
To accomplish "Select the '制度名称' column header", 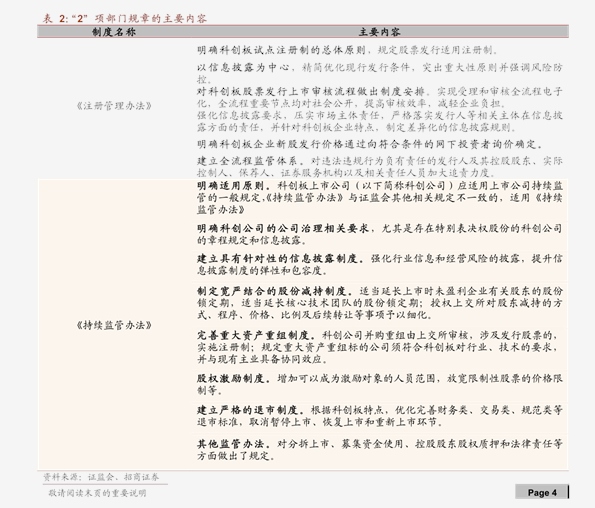I will pyautogui.click(x=114, y=32).
